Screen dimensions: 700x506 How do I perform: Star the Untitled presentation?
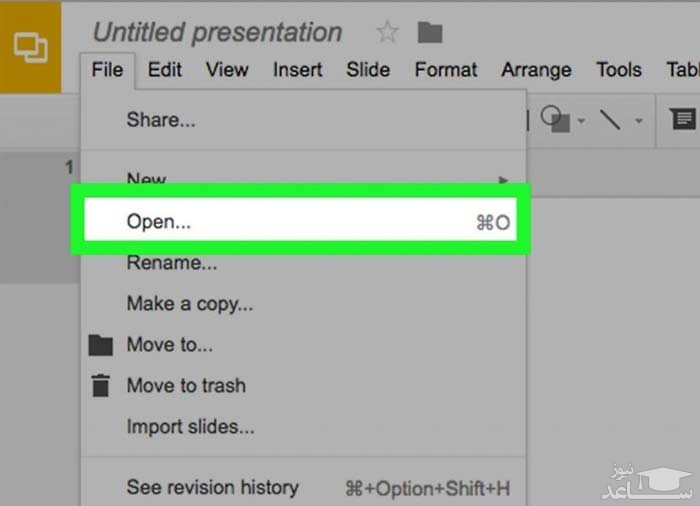coord(387,32)
